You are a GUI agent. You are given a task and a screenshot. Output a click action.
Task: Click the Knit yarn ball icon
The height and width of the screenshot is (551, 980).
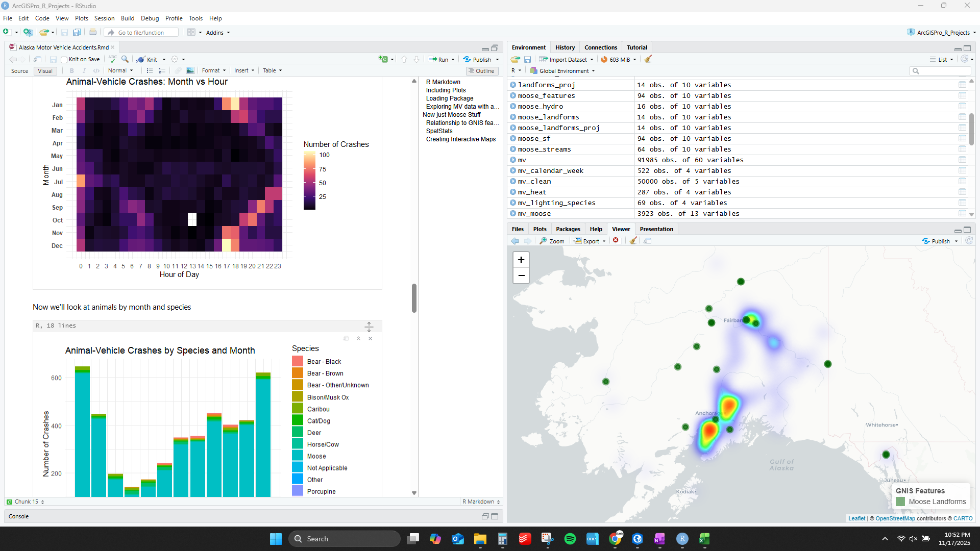coord(140,60)
